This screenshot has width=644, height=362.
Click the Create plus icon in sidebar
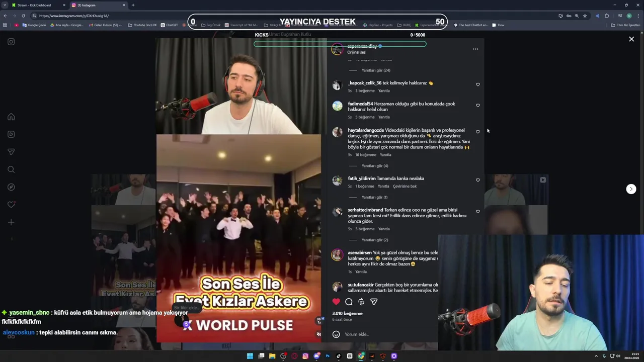coord(11,222)
